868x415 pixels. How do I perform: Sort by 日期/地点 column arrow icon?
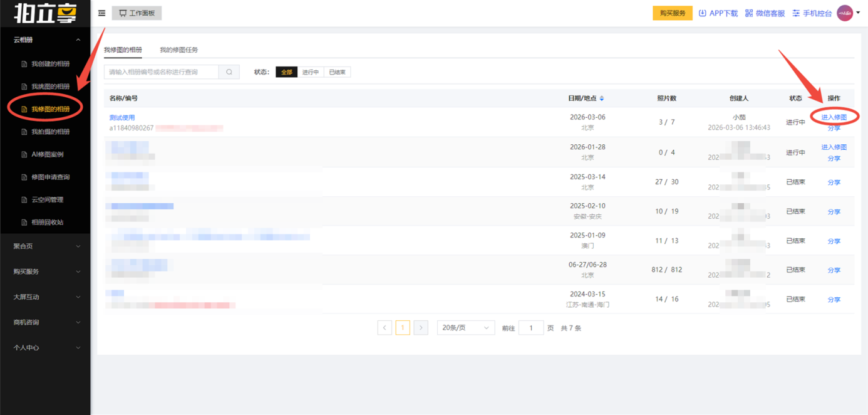(602, 98)
